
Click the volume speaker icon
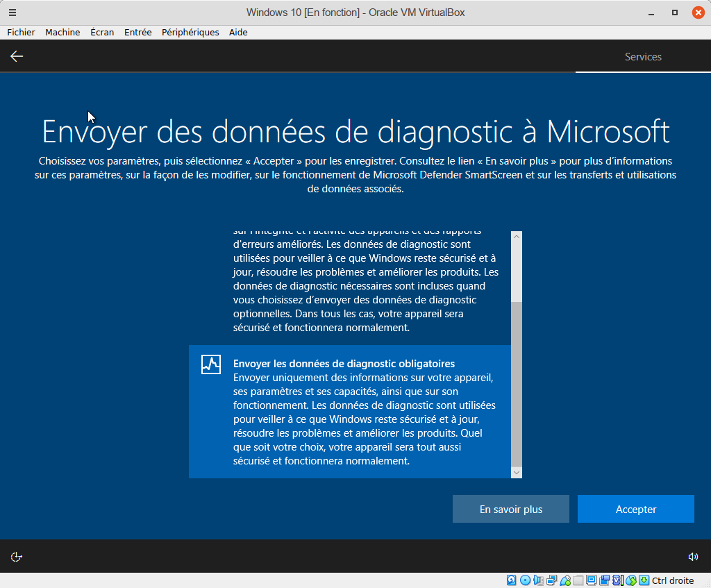coord(692,556)
